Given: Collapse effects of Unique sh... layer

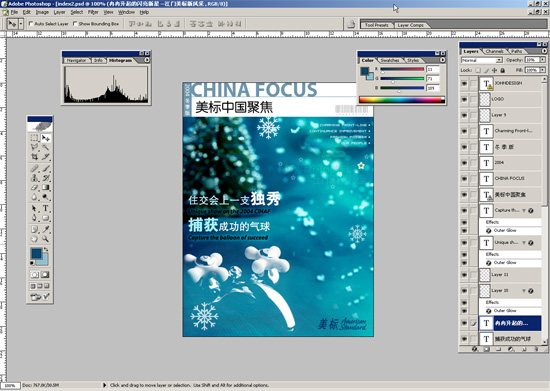Looking at the screenshot, I should pyautogui.click(x=524, y=243).
